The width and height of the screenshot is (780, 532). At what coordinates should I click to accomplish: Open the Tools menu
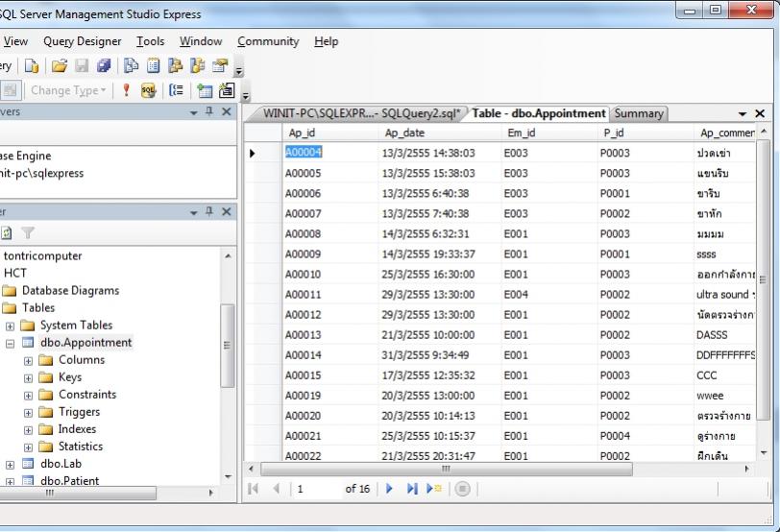click(x=150, y=41)
